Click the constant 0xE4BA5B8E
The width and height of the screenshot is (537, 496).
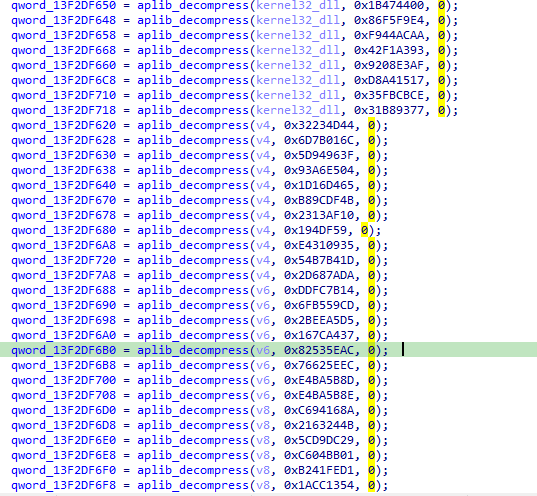click(319, 396)
